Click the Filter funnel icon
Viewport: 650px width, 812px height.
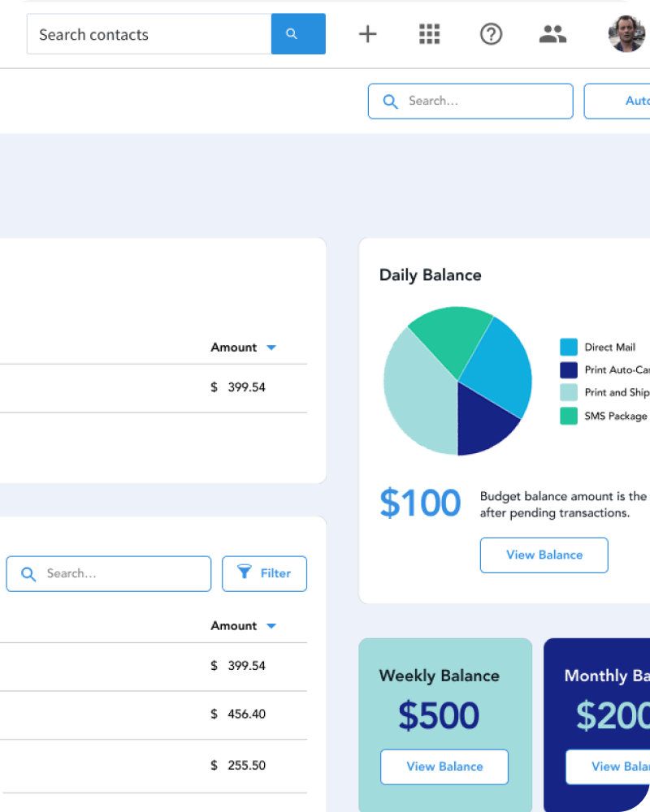[x=245, y=573]
